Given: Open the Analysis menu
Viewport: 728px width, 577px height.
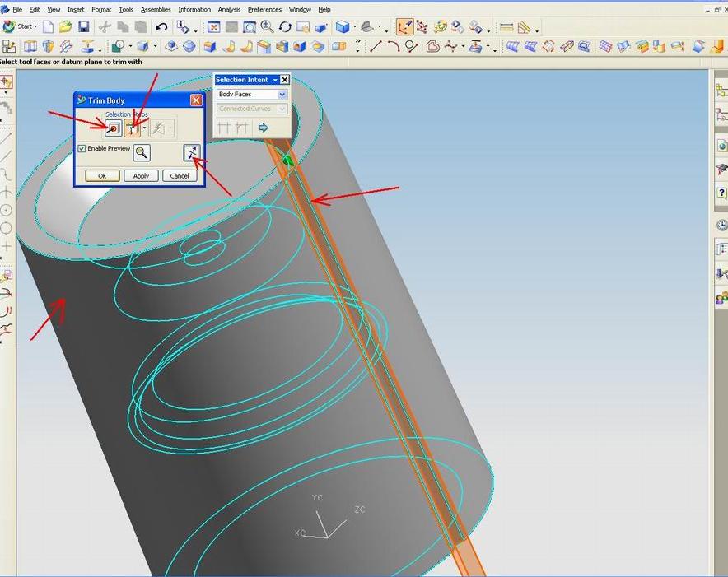Looking at the screenshot, I should (228, 9).
